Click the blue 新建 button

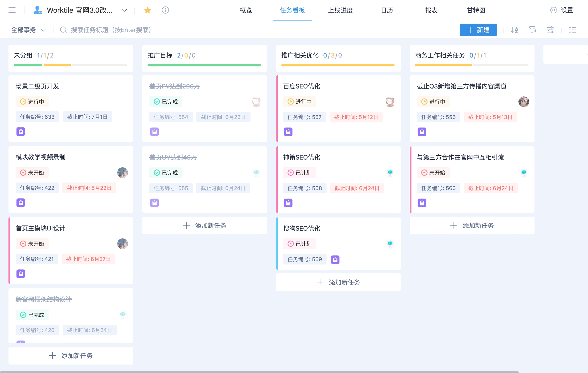pyautogui.click(x=478, y=30)
